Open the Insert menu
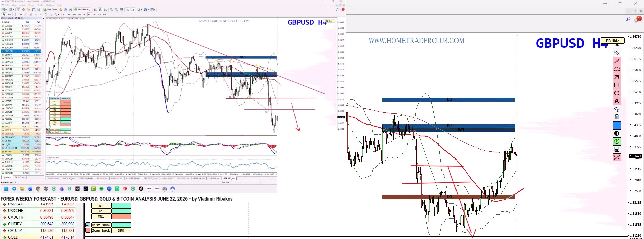This screenshot has width=644, height=239. pyautogui.click(x=22, y=5)
